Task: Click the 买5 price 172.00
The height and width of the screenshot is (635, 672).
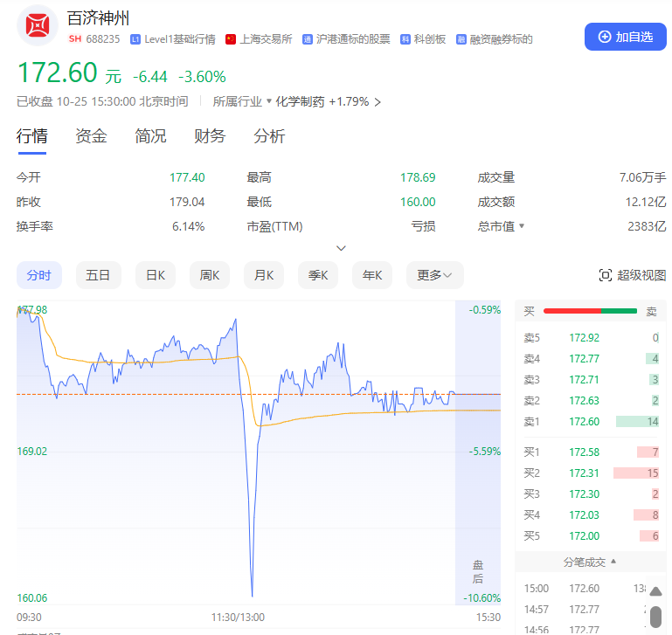Action: [x=584, y=536]
